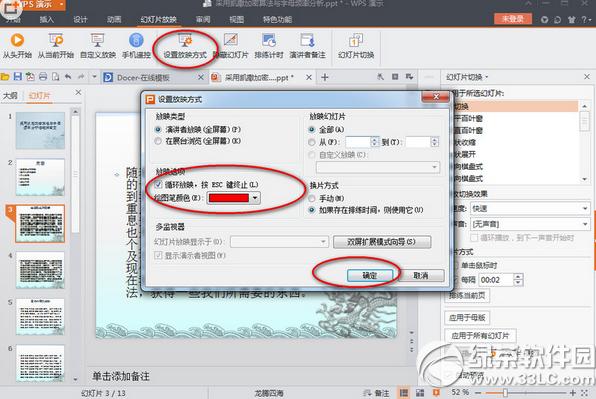
Task: Switch to normal view in status bar
Action: point(404,393)
